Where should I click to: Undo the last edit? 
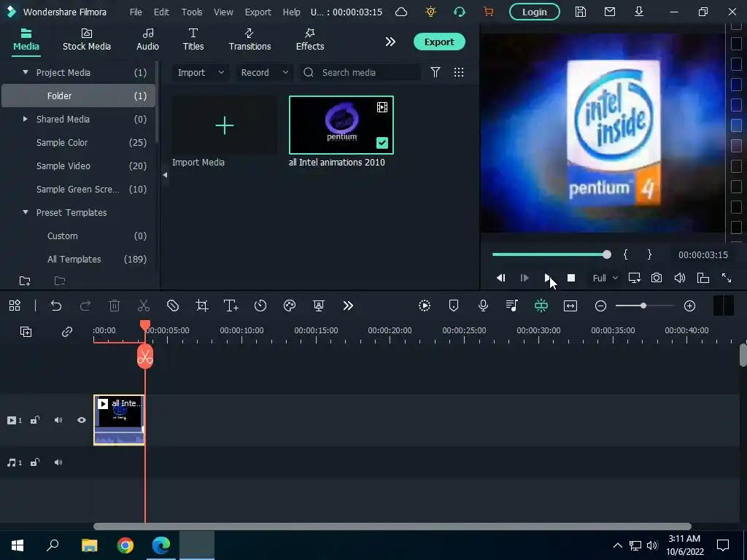(56, 306)
